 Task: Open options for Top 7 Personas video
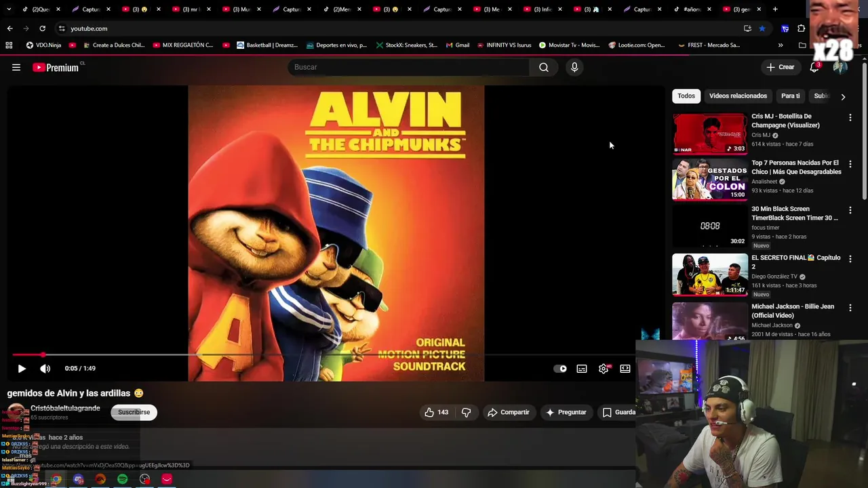pyautogui.click(x=850, y=164)
